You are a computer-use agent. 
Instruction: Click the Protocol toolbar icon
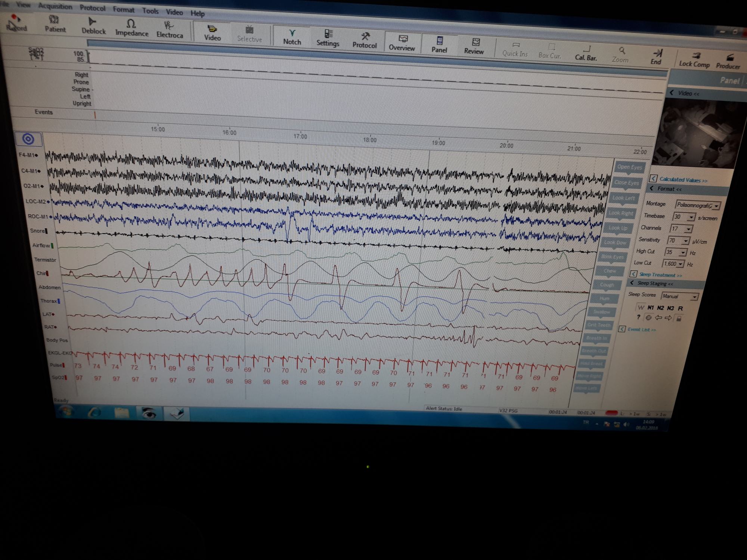click(365, 41)
